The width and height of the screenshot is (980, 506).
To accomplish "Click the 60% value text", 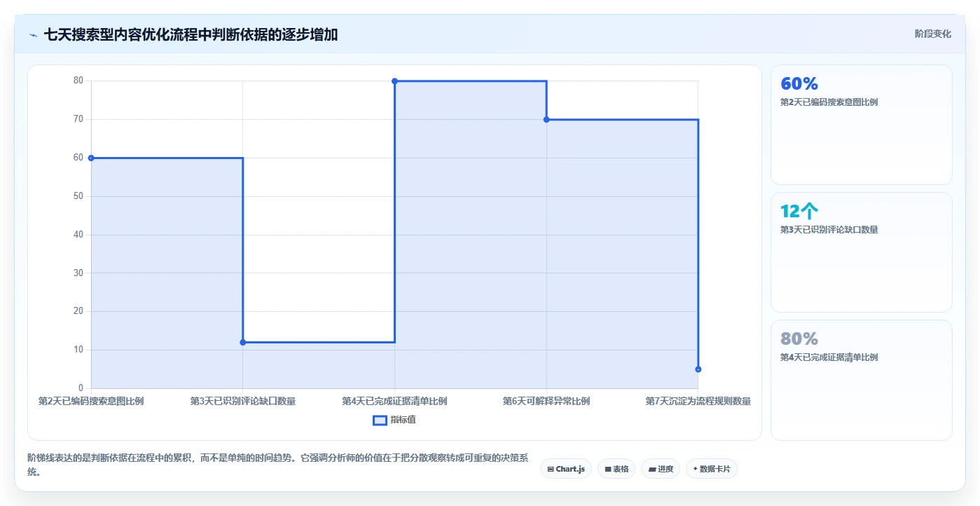I will 799,84.
